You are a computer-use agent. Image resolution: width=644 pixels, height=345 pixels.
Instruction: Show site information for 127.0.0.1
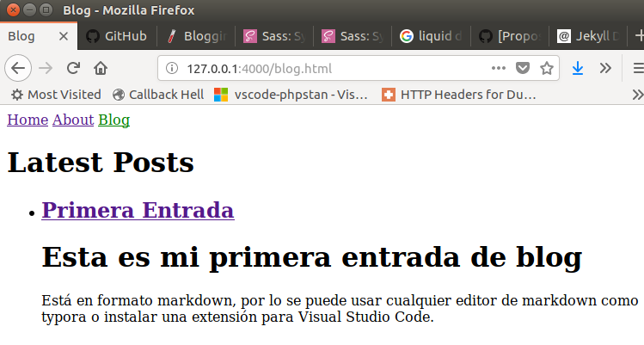click(x=172, y=68)
